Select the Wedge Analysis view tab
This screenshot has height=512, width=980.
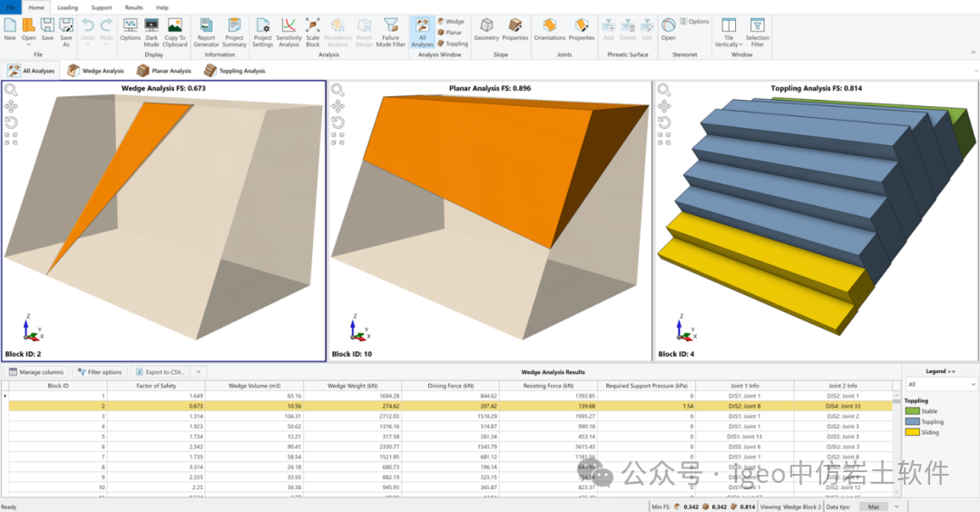[x=95, y=71]
